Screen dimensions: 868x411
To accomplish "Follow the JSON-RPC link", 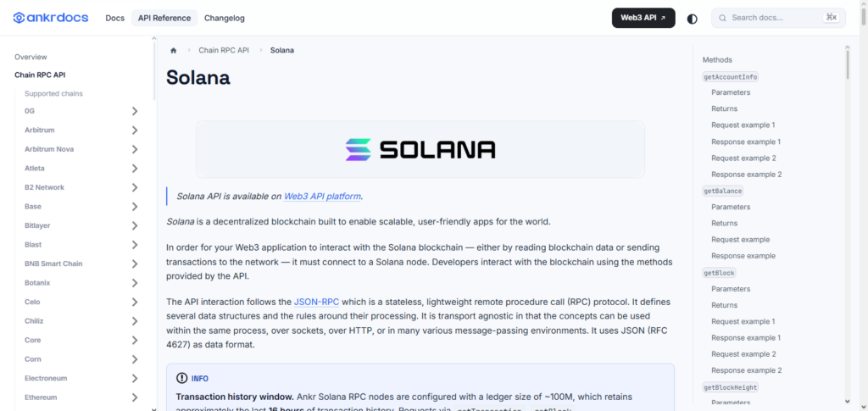I will point(317,302).
